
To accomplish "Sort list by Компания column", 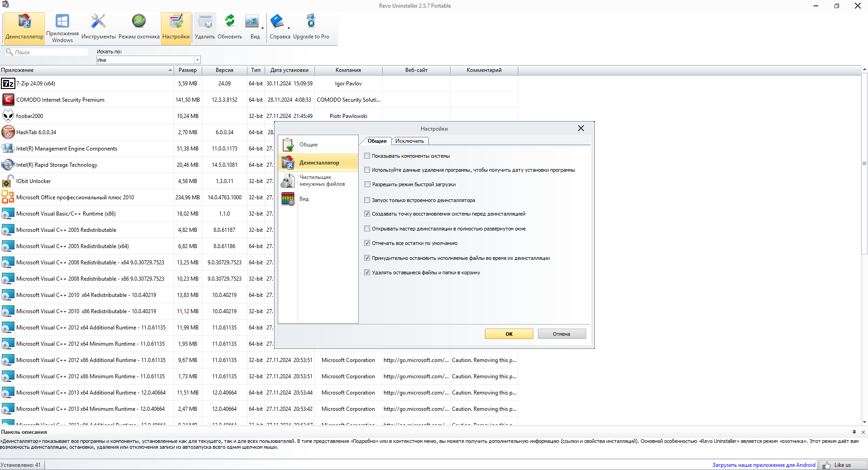I will [x=348, y=70].
